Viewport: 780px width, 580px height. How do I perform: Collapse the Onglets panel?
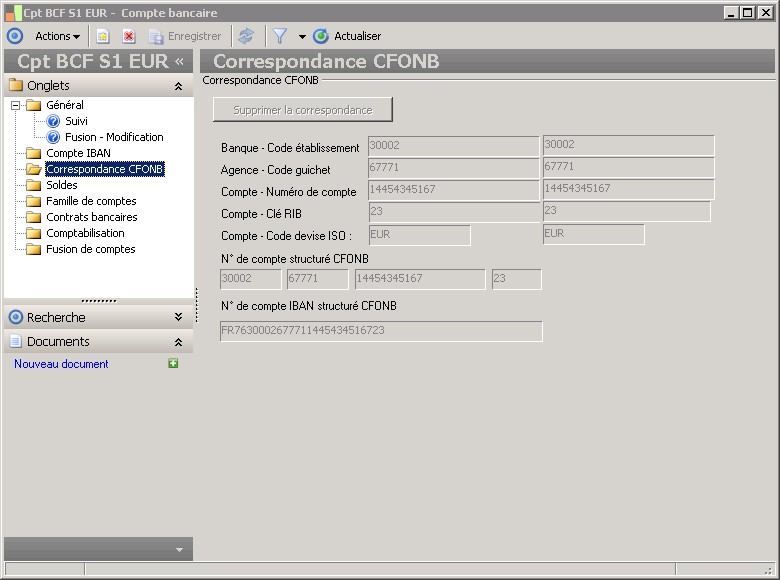tap(178, 86)
